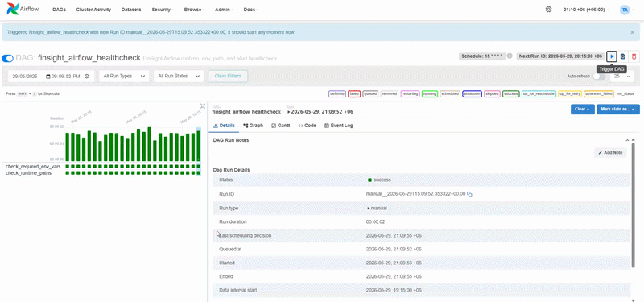Highlight the failed state legend badge
The image size is (644, 302).
pos(354,94)
